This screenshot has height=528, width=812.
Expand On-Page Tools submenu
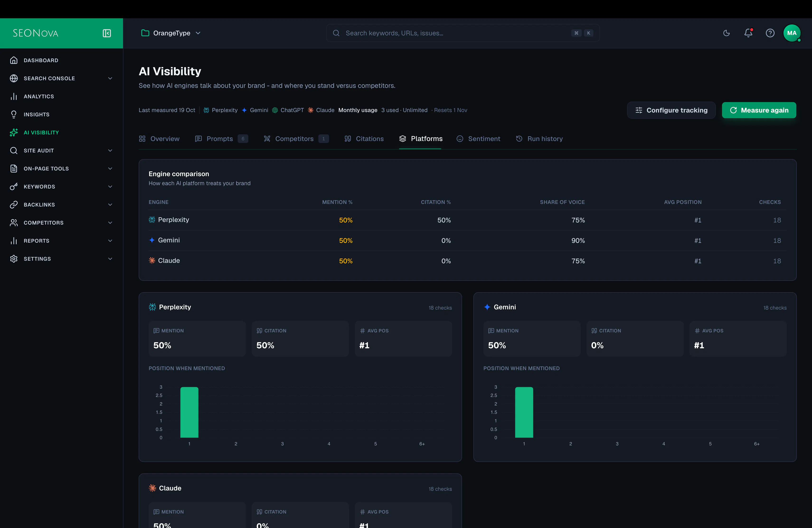110,169
